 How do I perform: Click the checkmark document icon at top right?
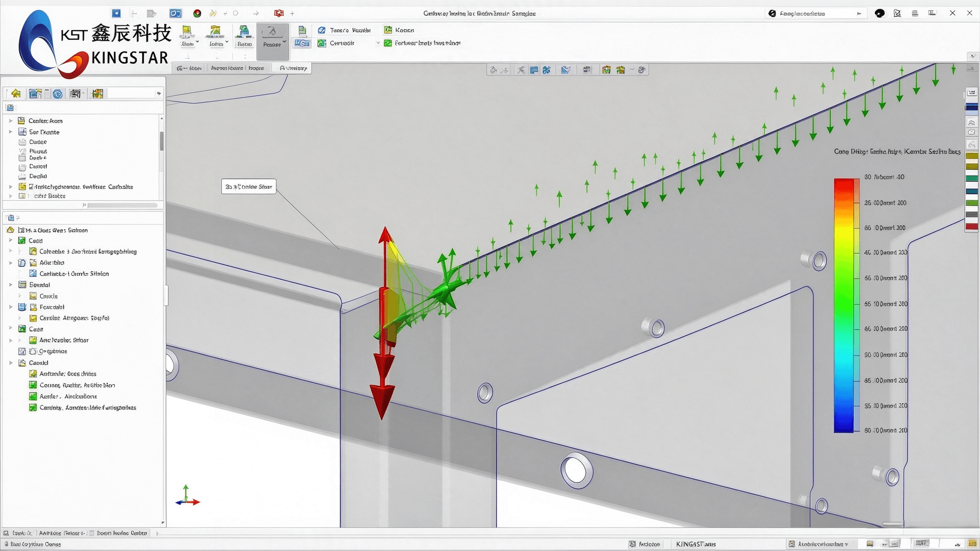click(x=897, y=13)
